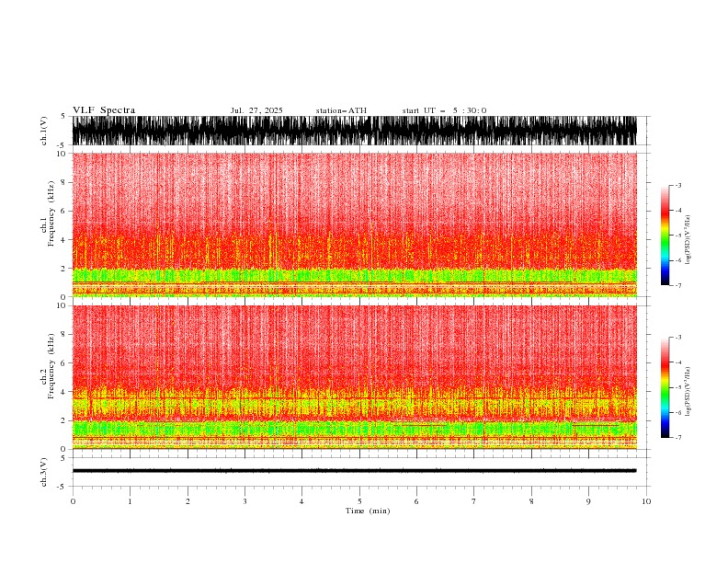The image size is (728, 563).
Task: Click the ch.2 frequency tick "10"
Action: (x=62, y=305)
